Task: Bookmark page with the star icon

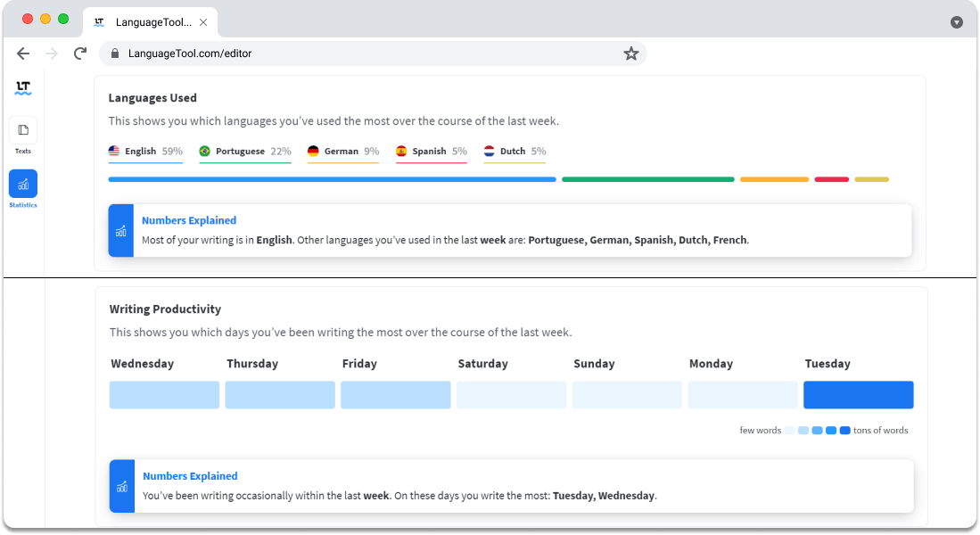Action: click(x=630, y=53)
